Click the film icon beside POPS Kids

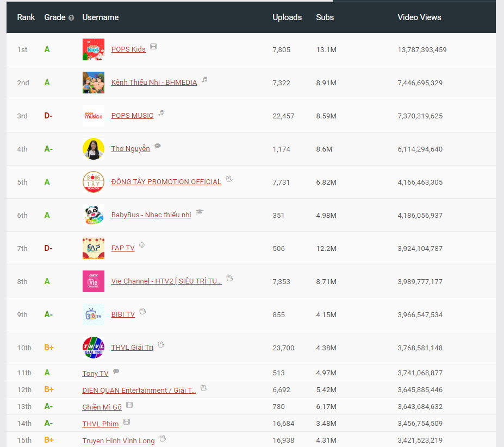[x=154, y=47]
